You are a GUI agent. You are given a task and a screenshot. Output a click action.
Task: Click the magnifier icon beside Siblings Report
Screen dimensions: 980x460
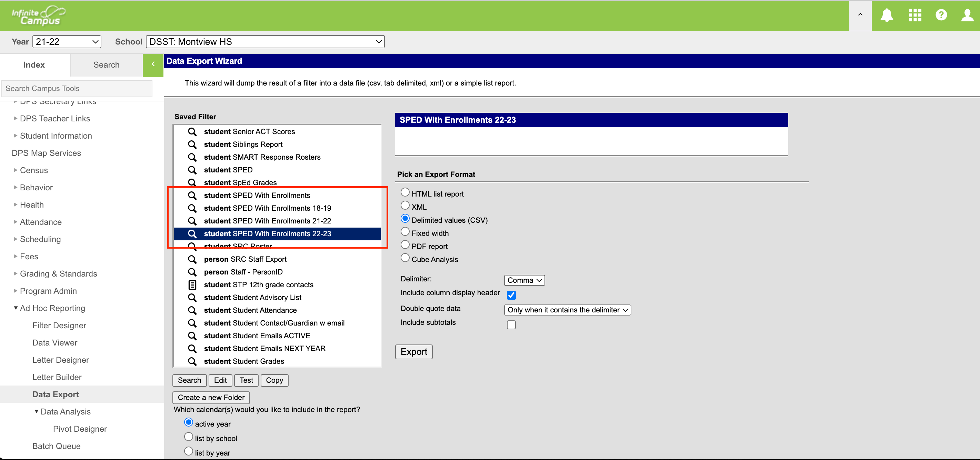pos(192,144)
